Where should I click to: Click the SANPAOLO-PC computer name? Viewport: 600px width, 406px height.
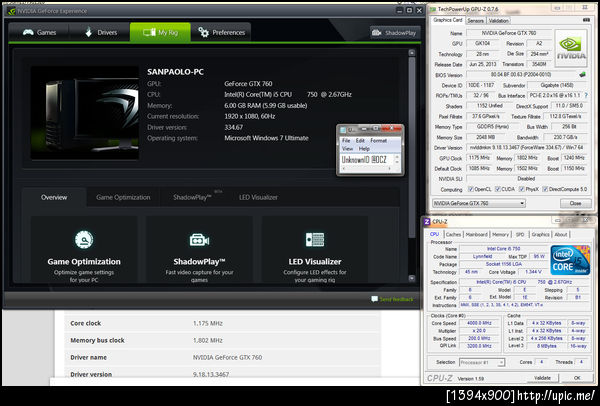pyautogui.click(x=175, y=72)
